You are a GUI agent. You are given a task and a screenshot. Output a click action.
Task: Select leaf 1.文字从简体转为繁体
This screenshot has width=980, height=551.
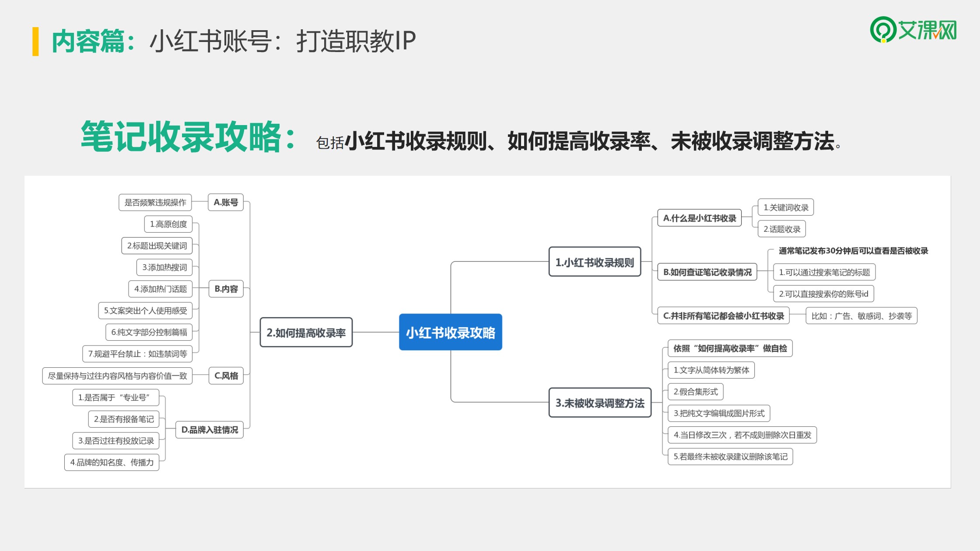[711, 370]
